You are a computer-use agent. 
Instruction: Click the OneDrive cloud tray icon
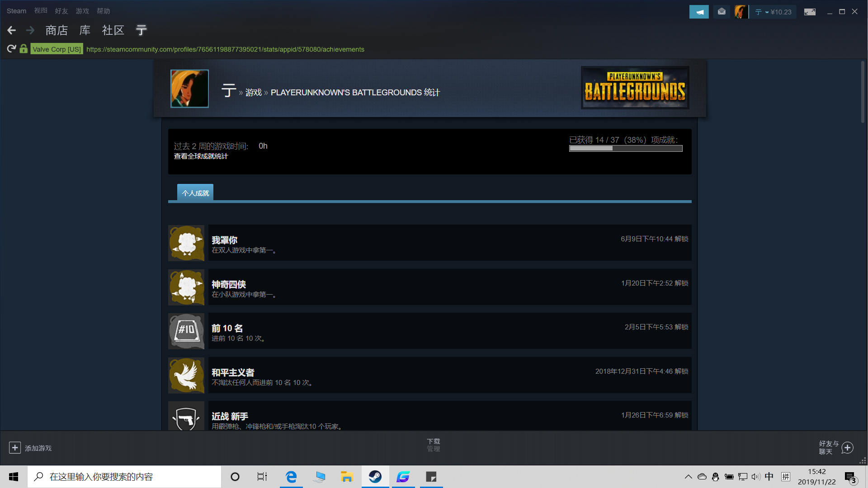[702, 477]
